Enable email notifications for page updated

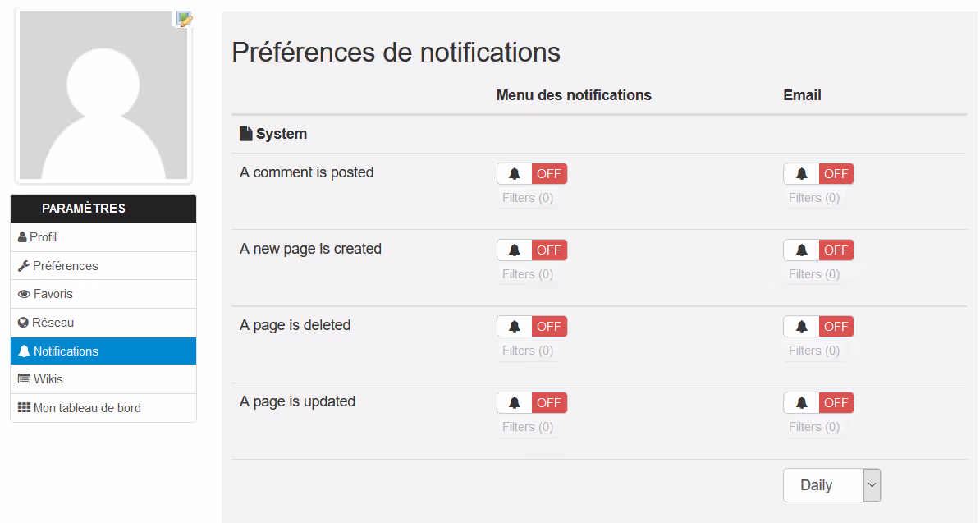pos(818,403)
